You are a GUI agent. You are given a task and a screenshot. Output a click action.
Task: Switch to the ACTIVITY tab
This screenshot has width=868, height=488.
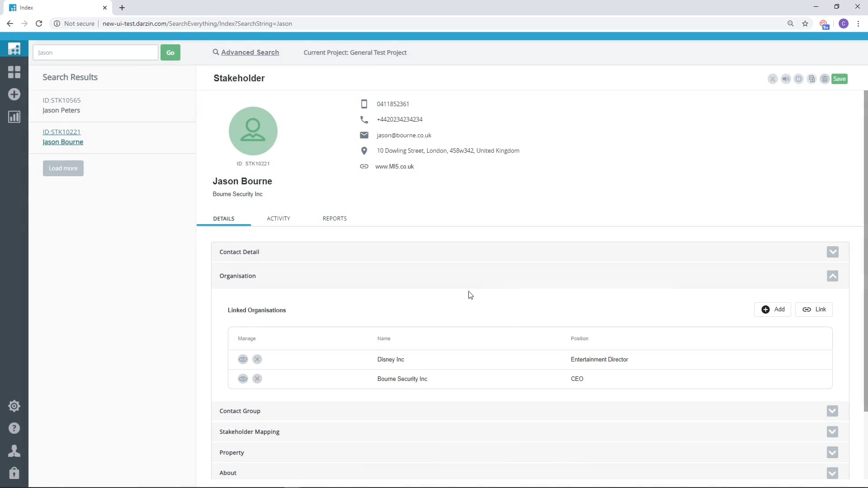pos(278,219)
